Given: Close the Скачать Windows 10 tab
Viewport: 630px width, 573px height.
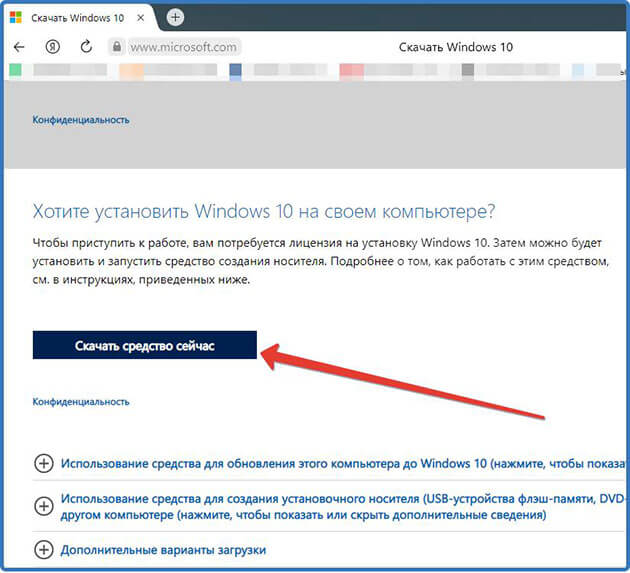Looking at the screenshot, I should [x=141, y=18].
